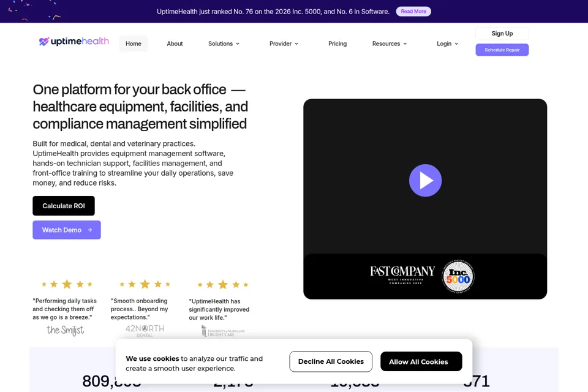Screen dimensions: 588x392
Task: Click the 'Built for medical, dental' paragraph
Action: [133, 163]
